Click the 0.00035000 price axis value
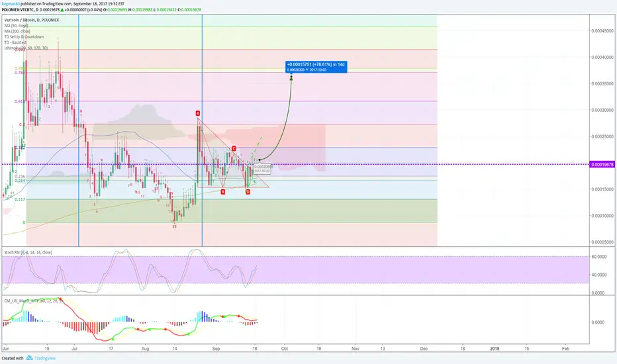The image size is (617, 364). [x=602, y=84]
